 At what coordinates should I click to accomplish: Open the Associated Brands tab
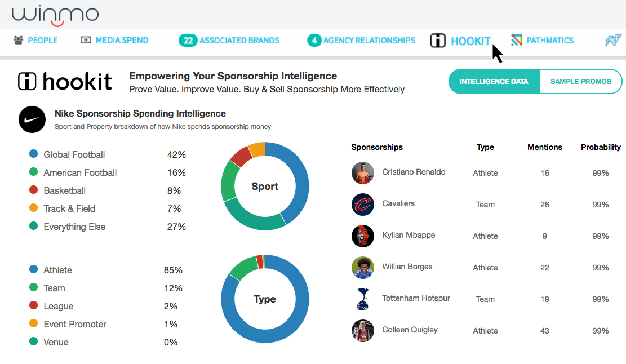229,41
